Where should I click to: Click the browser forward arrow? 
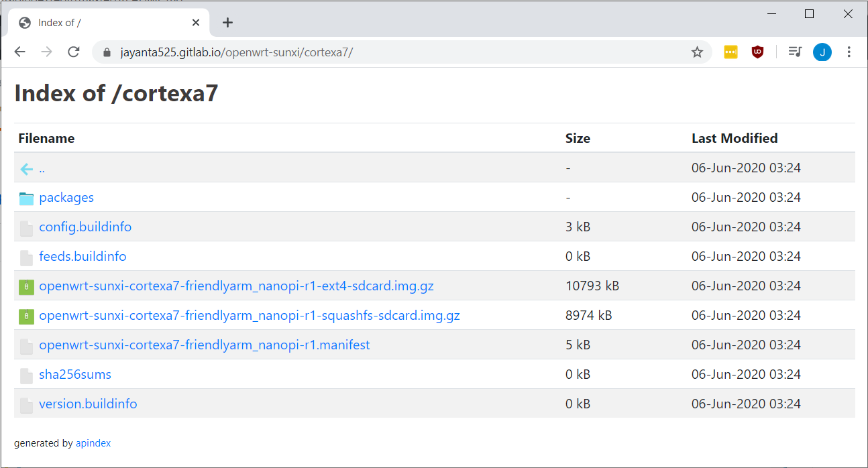pyautogui.click(x=46, y=52)
